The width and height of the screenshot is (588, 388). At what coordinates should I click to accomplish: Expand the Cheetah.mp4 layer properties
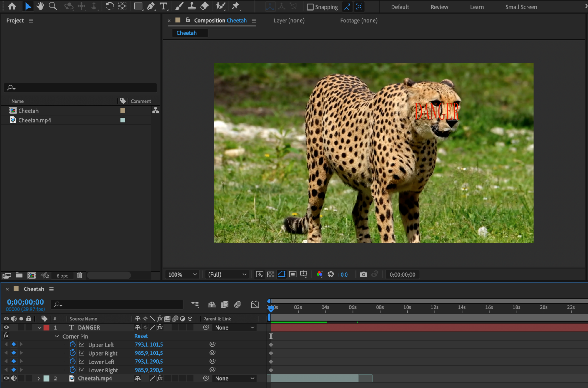coord(39,379)
